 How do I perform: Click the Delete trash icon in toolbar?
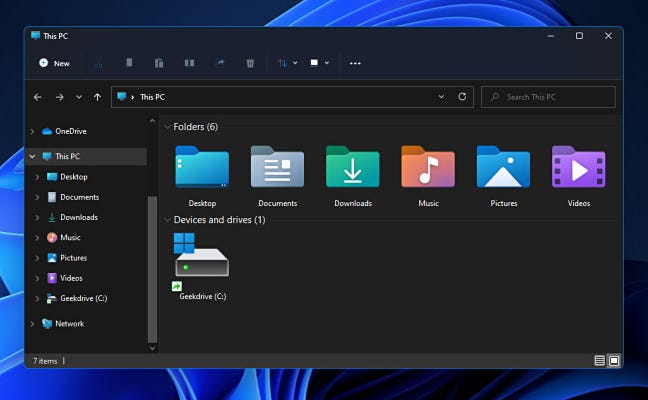[250, 63]
